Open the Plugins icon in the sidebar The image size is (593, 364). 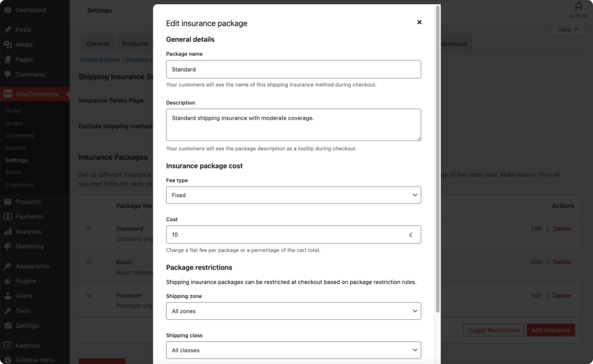click(8, 281)
